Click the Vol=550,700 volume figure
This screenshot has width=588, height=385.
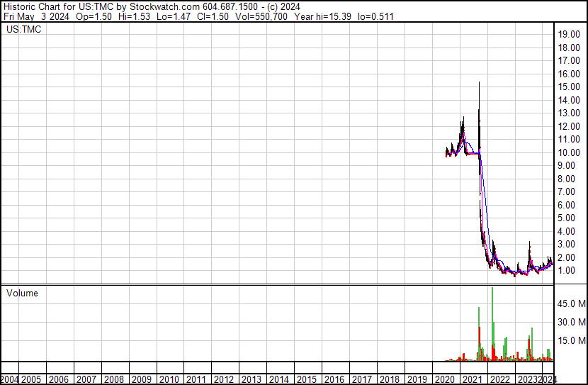click(x=261, y=16)
